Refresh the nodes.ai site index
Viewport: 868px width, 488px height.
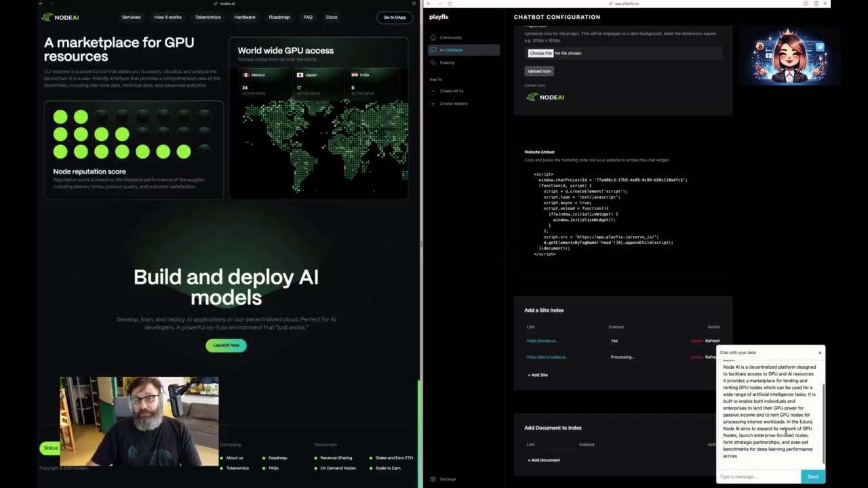click(x=713, y=341)
